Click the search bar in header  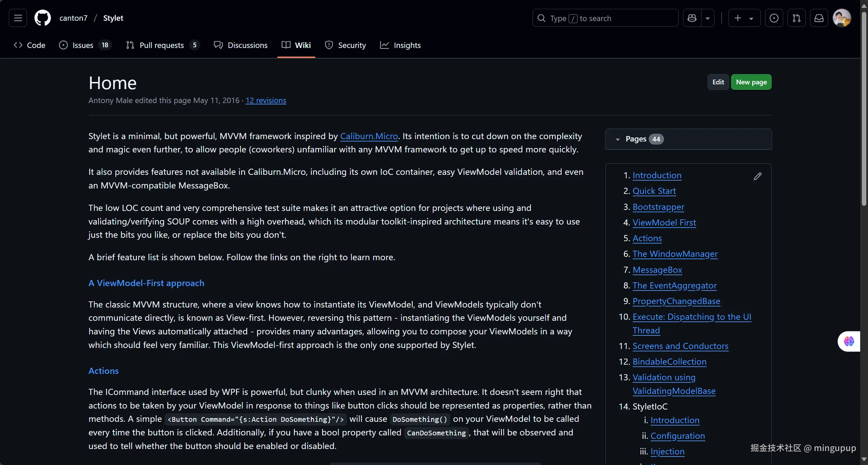(x=605, y=18)
